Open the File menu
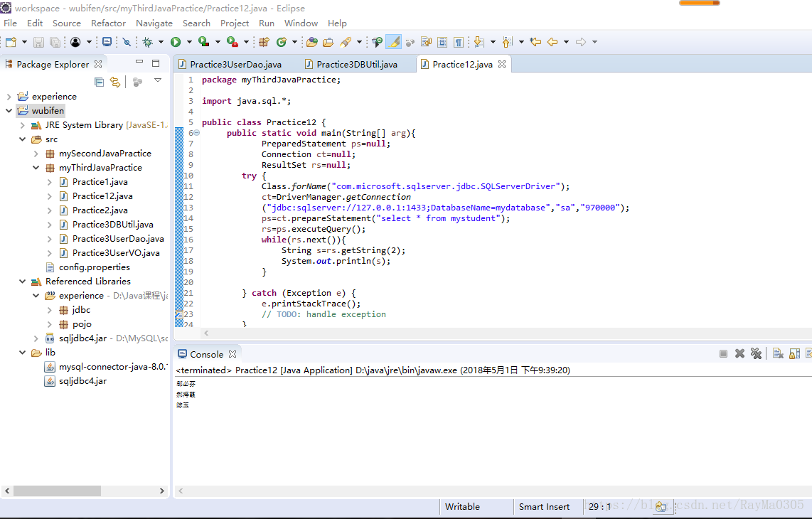Viewport: 812px width, 519px height. pos(11,23)
